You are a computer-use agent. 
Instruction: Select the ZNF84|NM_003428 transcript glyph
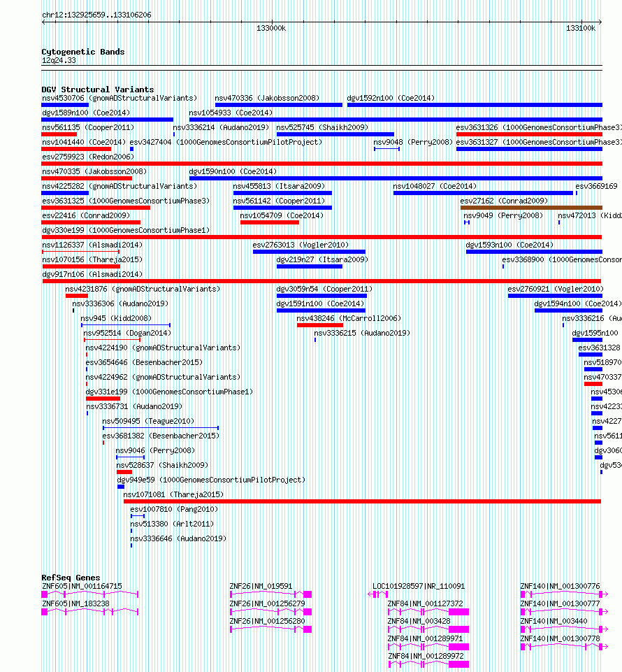[x=428, y=629]
